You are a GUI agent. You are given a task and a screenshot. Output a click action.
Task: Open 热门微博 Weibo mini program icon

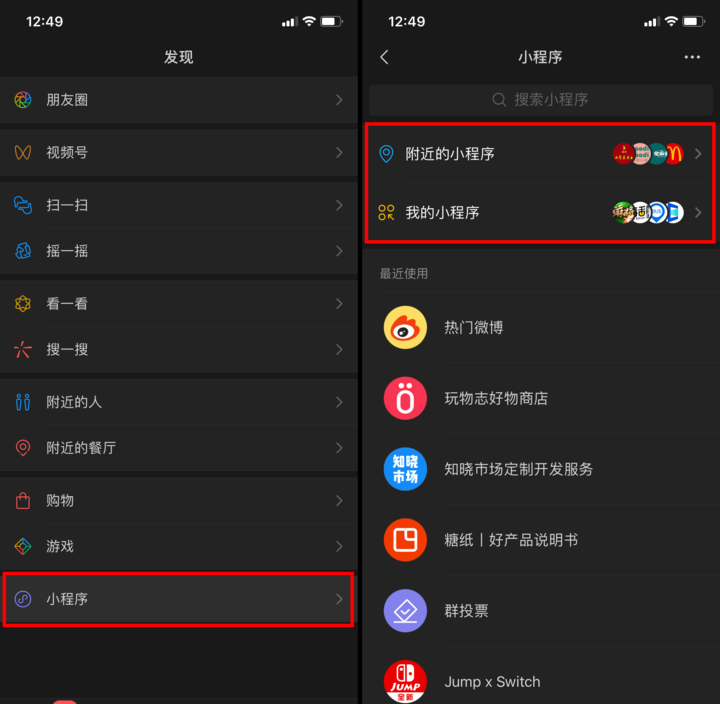[x=405, y=327]
